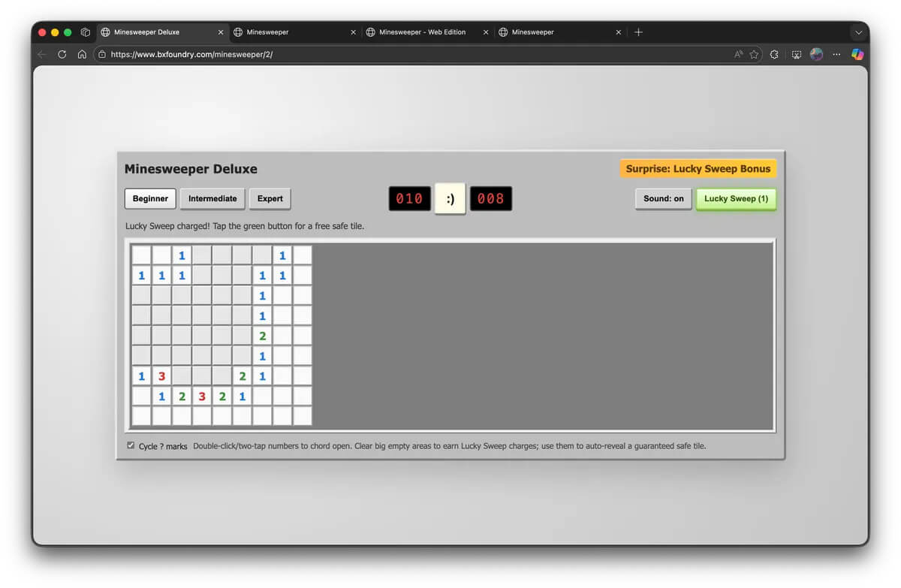The height and width of the screenshot is (588, 901).
Task: Expand the tab search chevron dropdown
Action: pyautogui.click(x=858, y=32)
